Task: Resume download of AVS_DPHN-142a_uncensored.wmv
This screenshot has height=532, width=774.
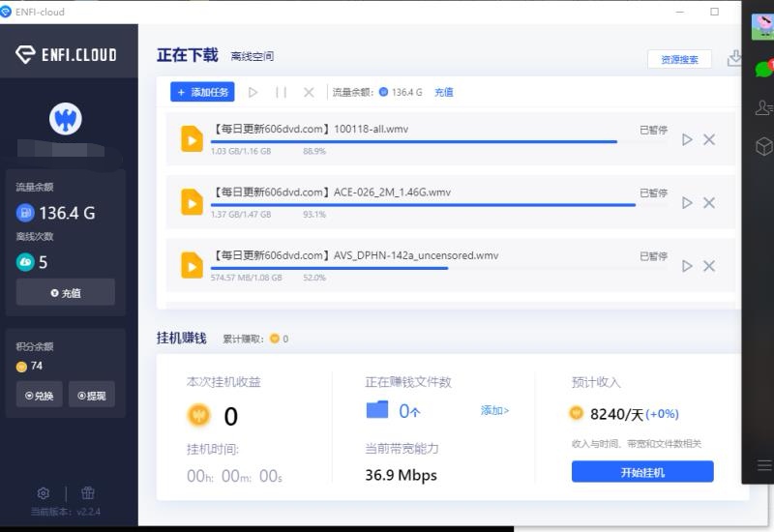Action: (687, 266)
